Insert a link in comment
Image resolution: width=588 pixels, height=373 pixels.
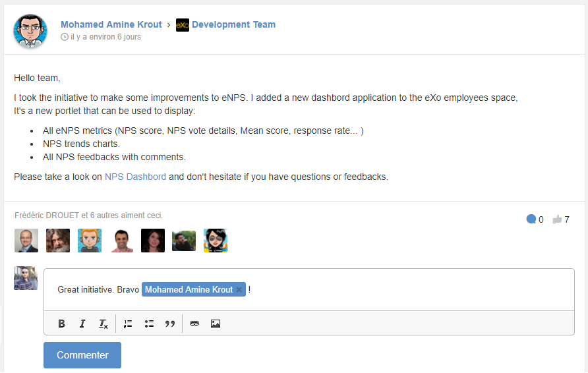[x=194, y=323]
